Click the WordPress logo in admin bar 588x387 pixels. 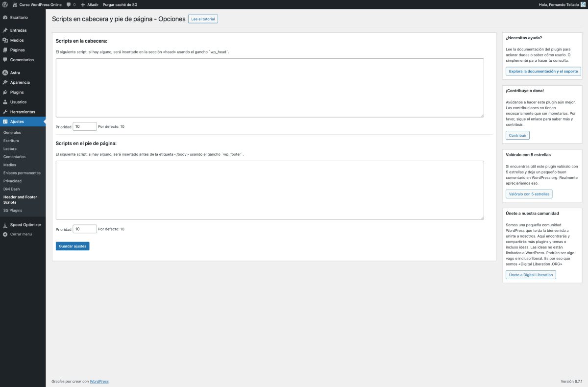point(5,4)
